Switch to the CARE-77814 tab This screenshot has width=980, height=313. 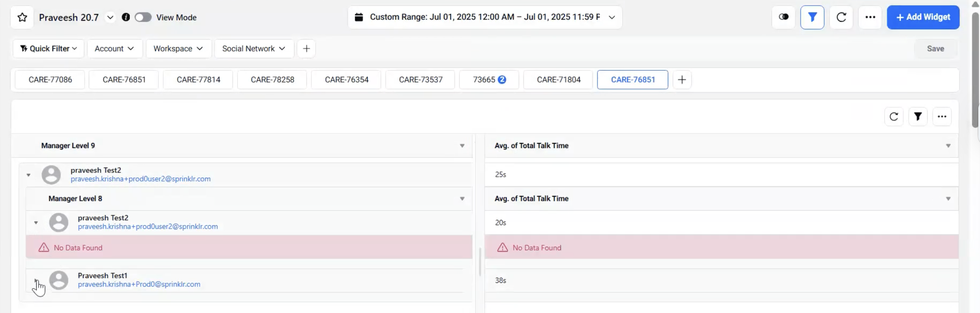point(198,80)
